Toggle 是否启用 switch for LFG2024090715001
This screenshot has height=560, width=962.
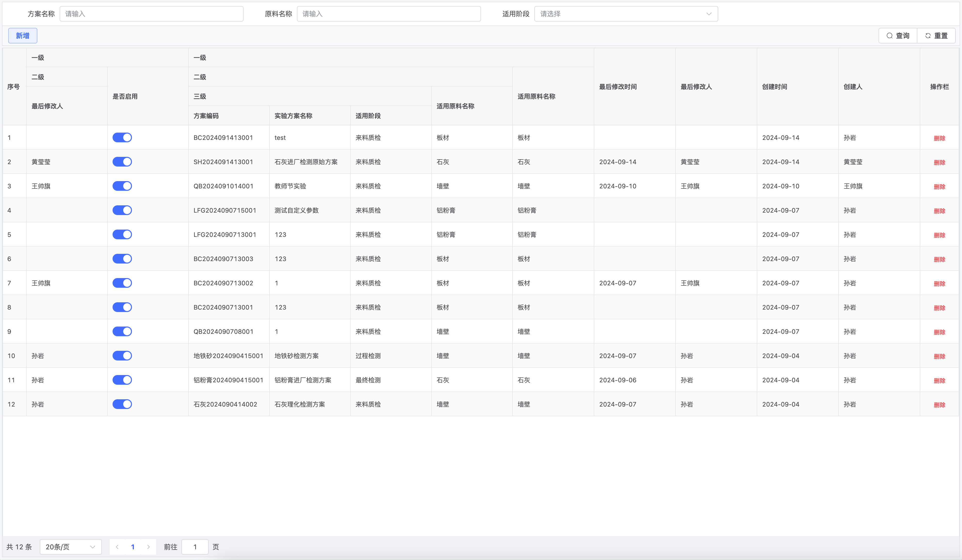(122, 210)
